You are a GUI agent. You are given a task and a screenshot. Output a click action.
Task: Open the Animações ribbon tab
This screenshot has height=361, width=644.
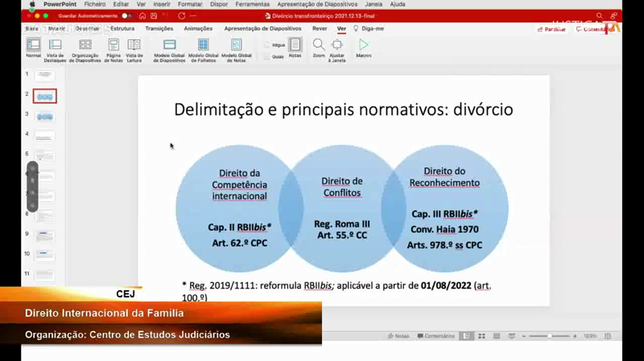[x=198, y=28]
